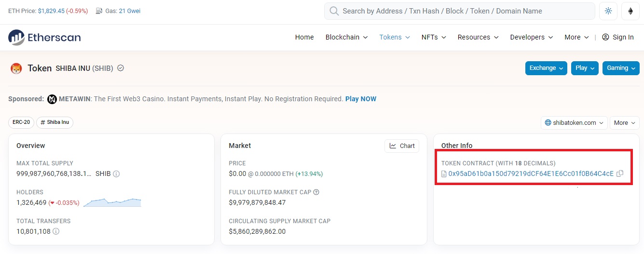Open the NFTs menu
This screenshot has width=644, height=254.
[x=434, y=37]
